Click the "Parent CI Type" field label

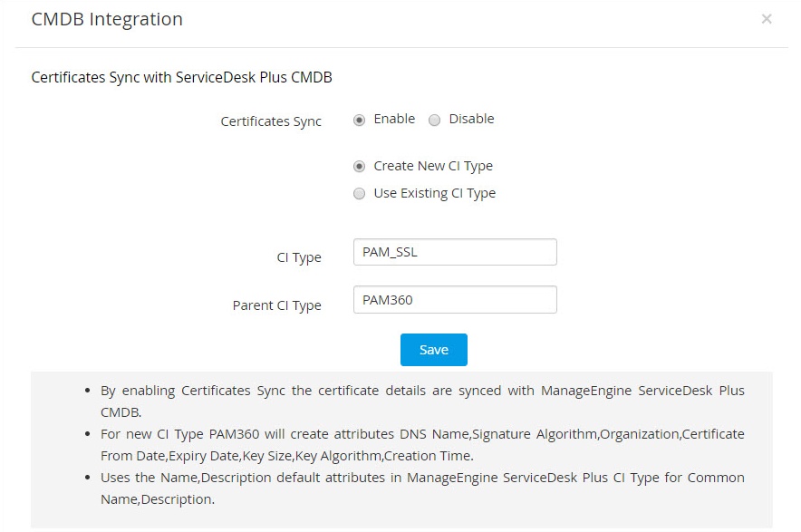tap(276, 305)
